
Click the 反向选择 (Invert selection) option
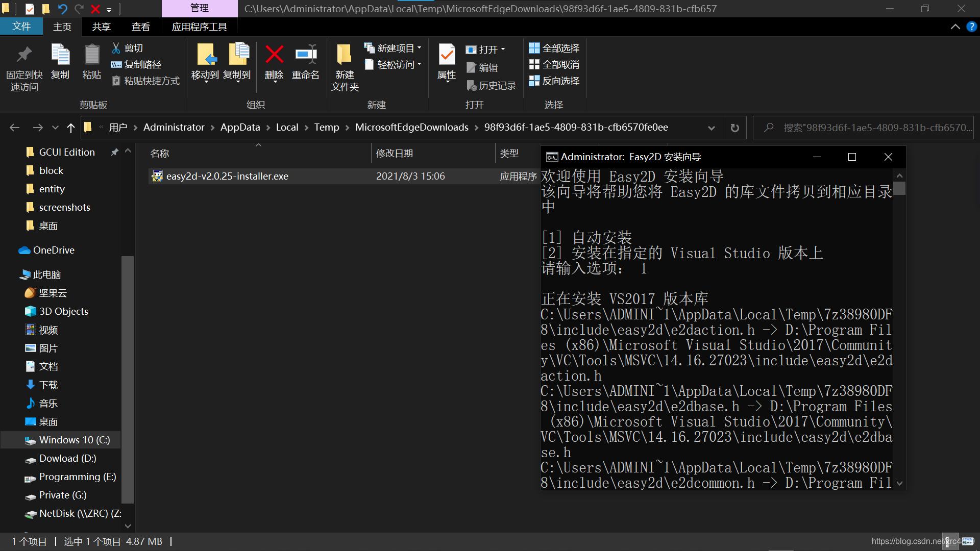click(554, 81)
